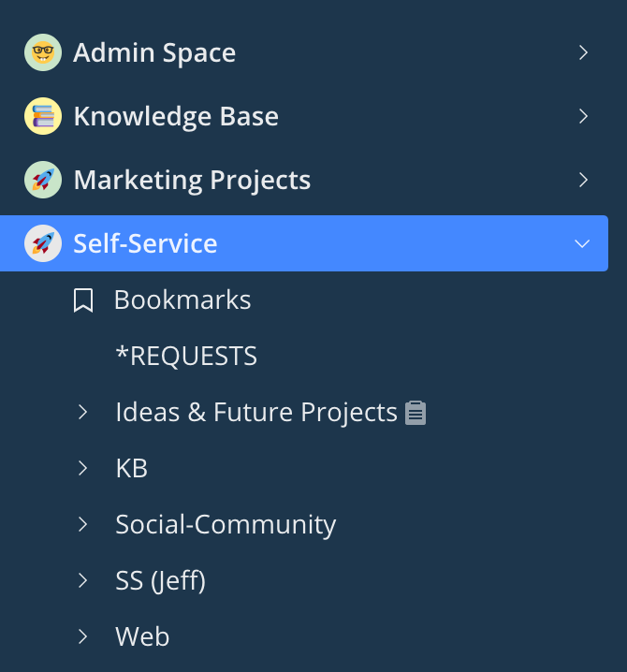Screen dimensions: 627x672
Task: Expand the Web folder arrow
Action: click(x=83, y=636)
